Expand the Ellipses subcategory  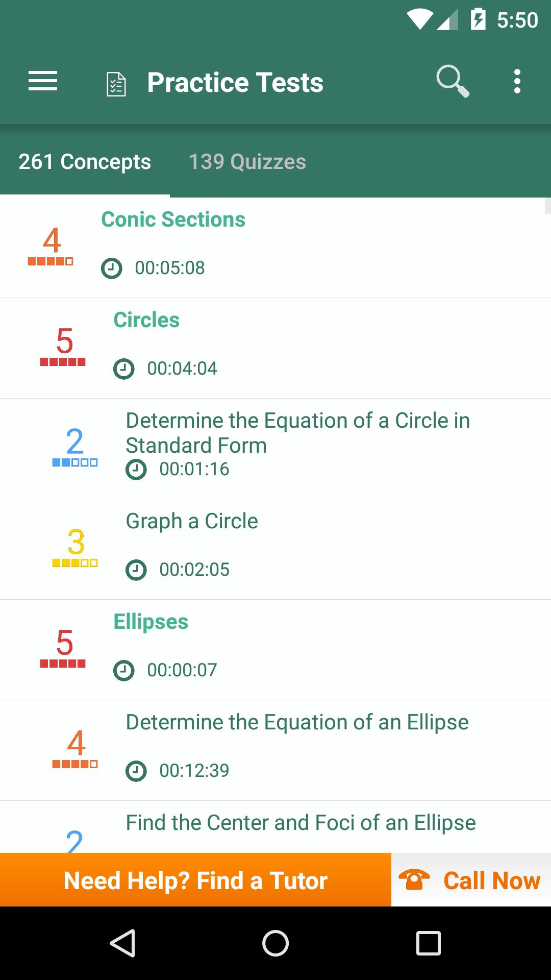275,650
